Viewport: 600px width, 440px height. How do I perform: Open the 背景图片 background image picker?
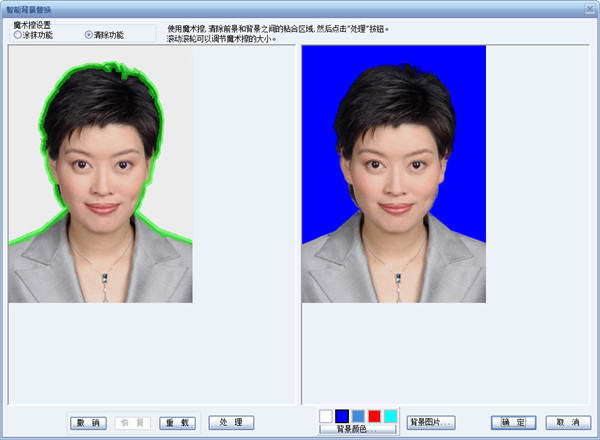click(431, 422)
